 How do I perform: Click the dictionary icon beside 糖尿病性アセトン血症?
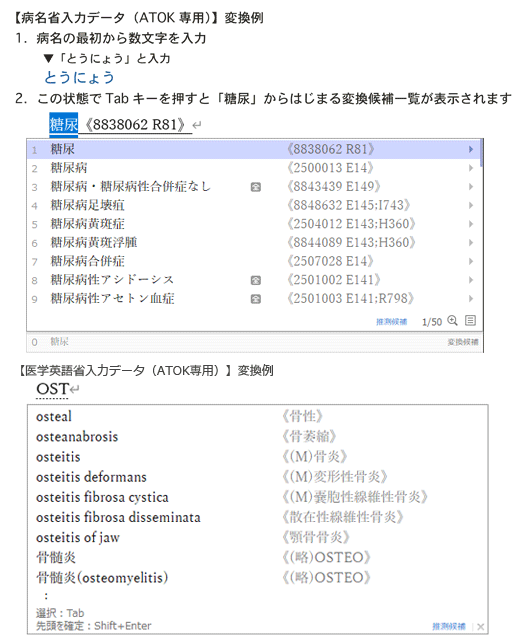click(255, 299)
